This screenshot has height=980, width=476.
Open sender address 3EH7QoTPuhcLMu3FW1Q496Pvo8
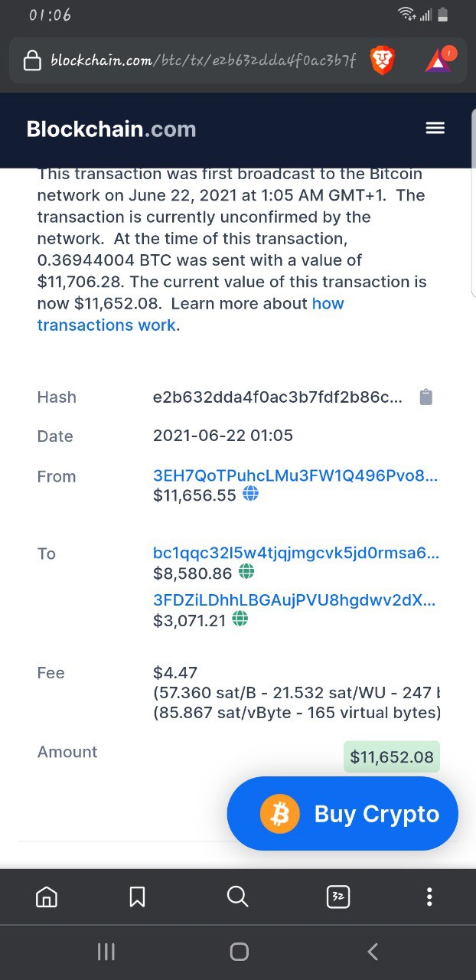(x=295, y=475)
